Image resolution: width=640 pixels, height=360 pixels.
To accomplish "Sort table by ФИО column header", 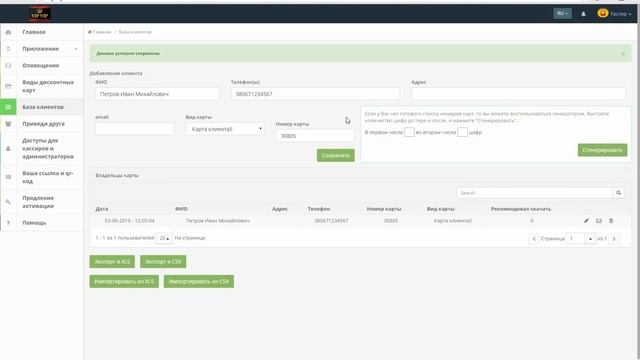I will pos(181,209).
